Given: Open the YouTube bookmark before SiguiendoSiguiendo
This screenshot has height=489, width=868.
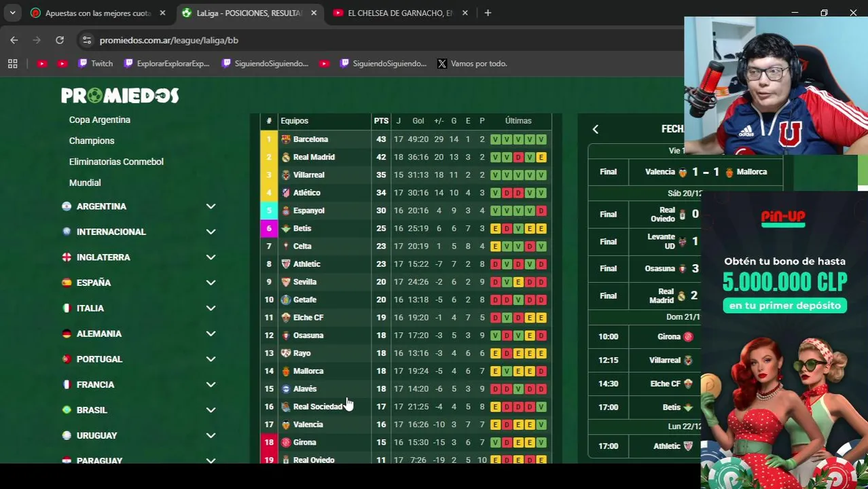Looking at the screenshot, I should (x=324, y=63).
